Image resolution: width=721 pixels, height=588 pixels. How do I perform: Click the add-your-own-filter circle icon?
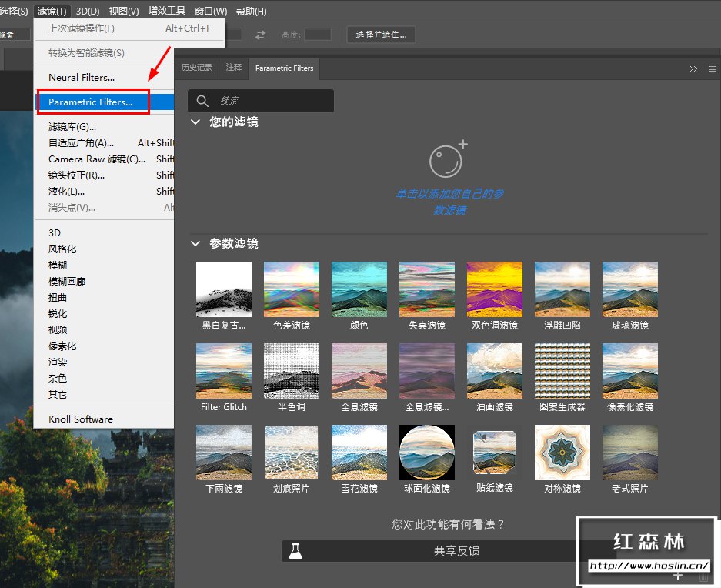pyautogui.click(x=449, y=159)
